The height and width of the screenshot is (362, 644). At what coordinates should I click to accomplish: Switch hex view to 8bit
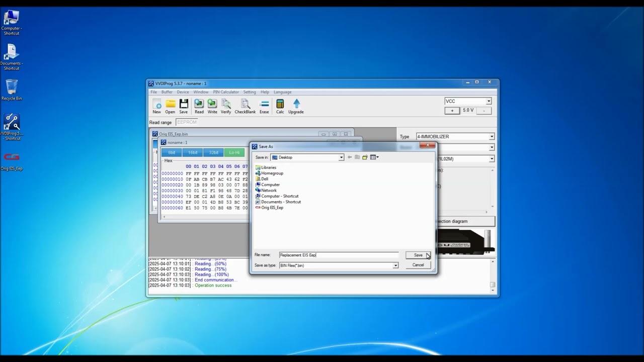172,152
